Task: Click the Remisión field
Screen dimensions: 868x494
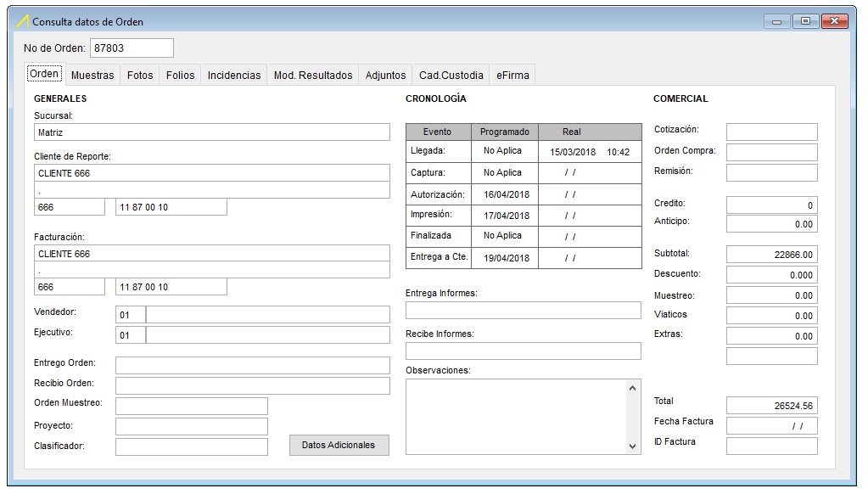Action: coord(771,173)
